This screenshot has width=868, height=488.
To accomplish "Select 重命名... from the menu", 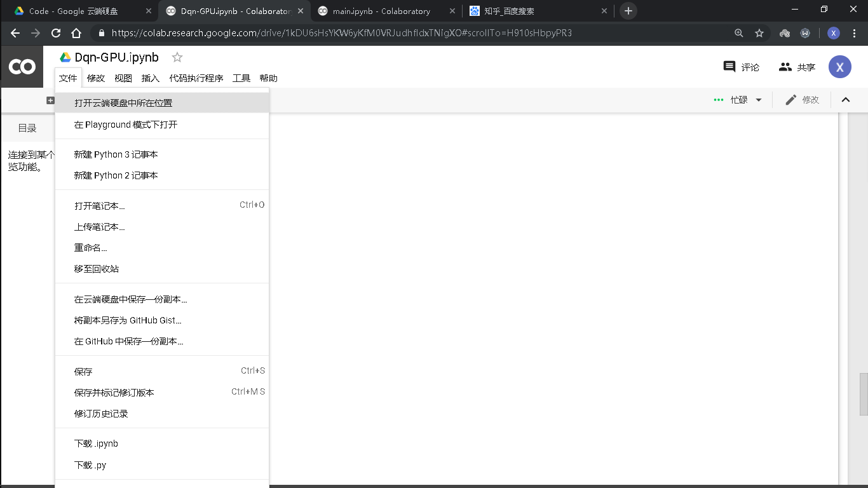I will 162,248.
